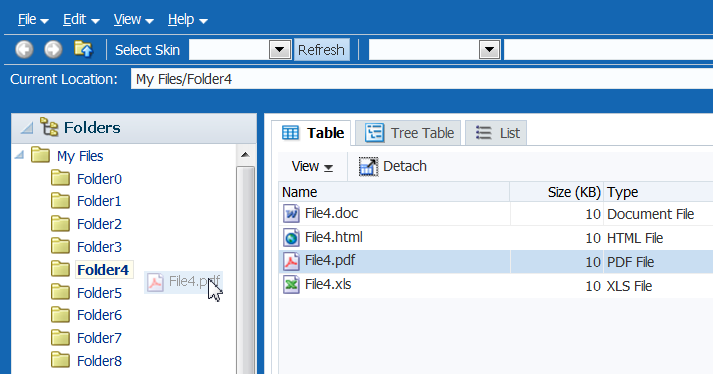
Task: Select the File4.xls file name
Action: pos(328,285)
